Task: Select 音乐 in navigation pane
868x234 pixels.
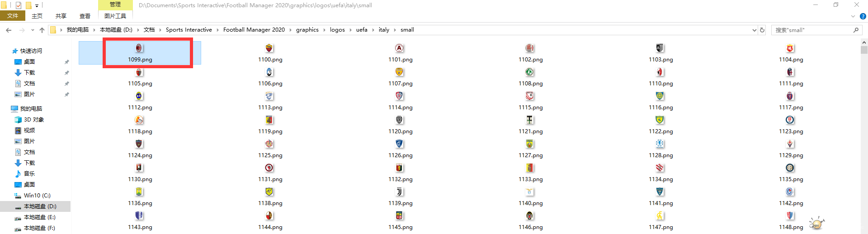Action: pos(29,174)
